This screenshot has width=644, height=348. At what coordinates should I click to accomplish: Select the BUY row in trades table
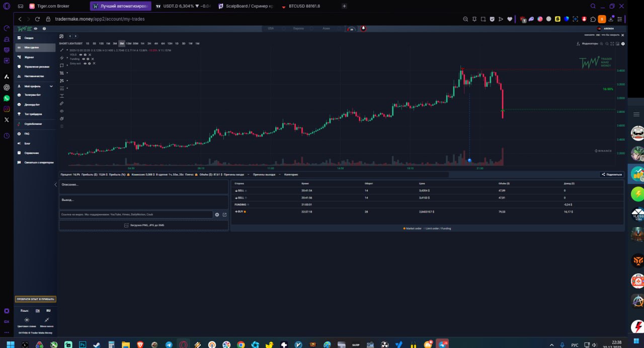(x=427, y=212)
